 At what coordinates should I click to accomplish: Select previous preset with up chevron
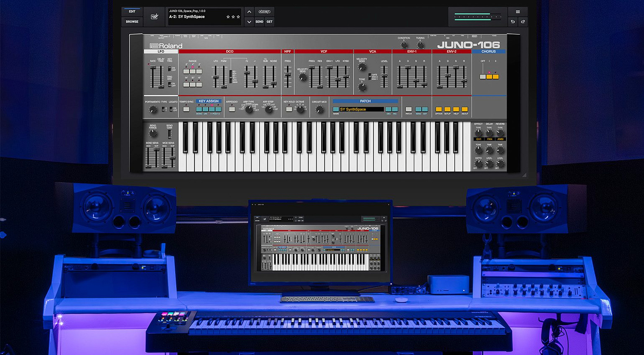click(249, 12)
